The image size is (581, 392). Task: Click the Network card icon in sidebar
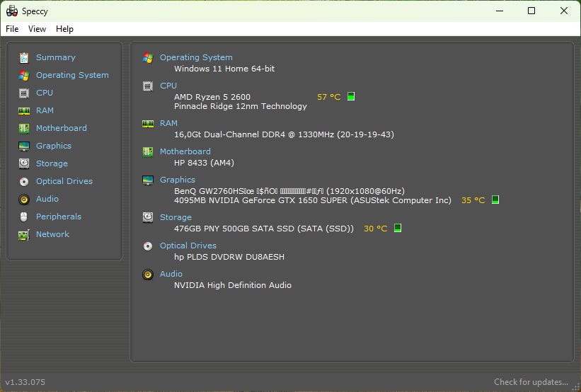24,234
